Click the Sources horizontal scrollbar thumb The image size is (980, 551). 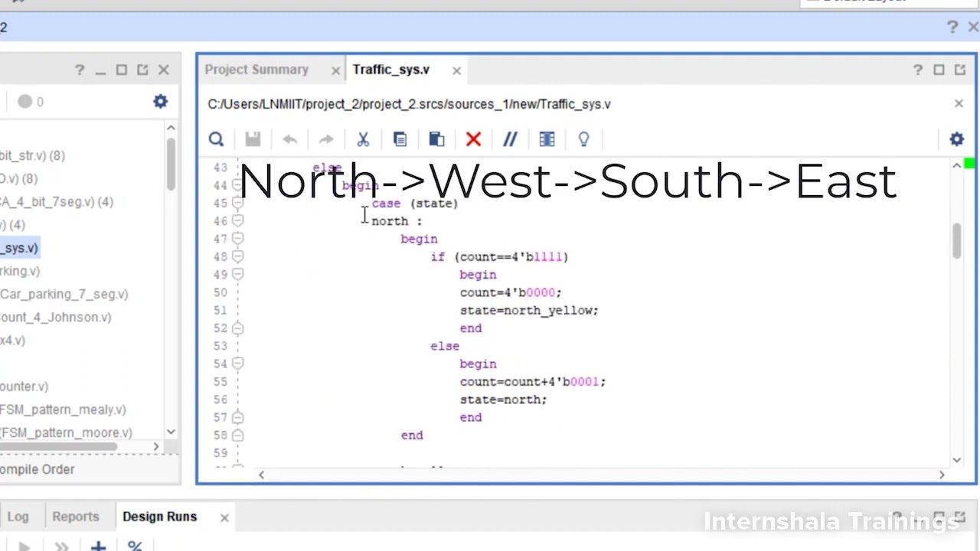[x=58, y=447]
